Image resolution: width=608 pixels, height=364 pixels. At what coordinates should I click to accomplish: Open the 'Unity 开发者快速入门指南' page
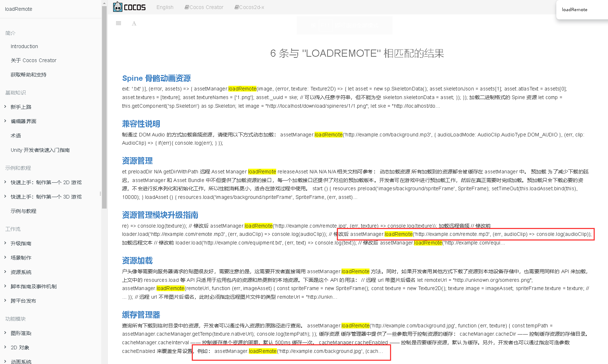pos(40,150)
